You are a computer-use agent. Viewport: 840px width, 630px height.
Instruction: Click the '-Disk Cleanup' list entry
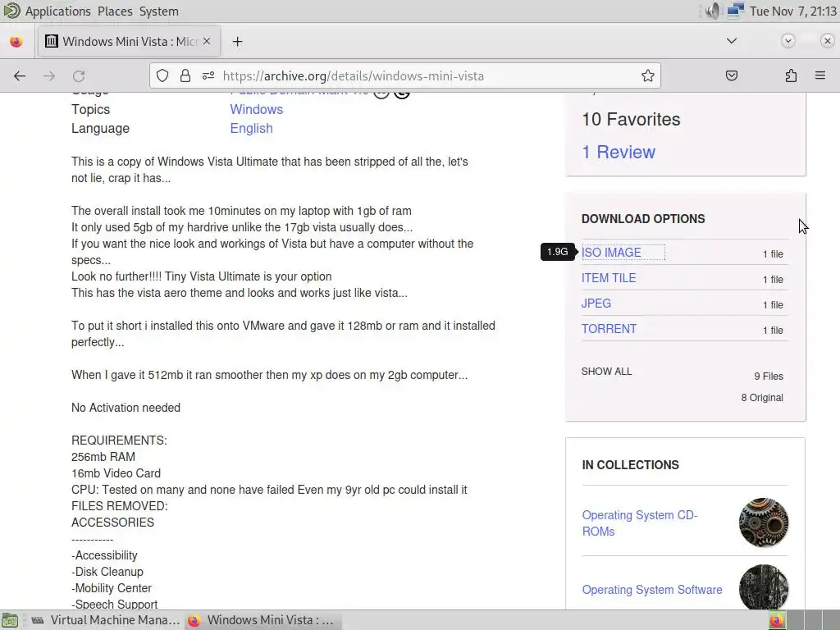click(x=107, y=572)
